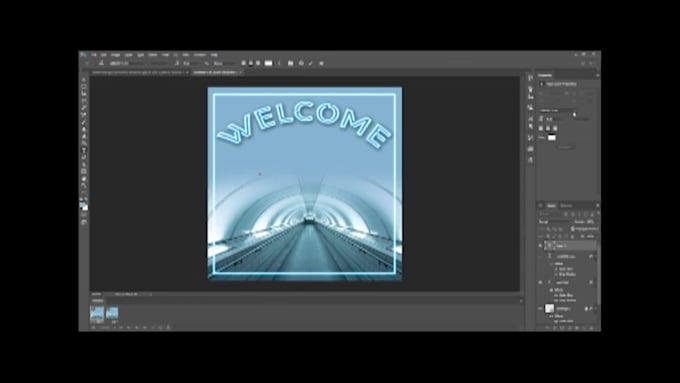Screen dimensions: 680x383
Task: Open text color swatch in options bar
Action: (x=268, y=63)
